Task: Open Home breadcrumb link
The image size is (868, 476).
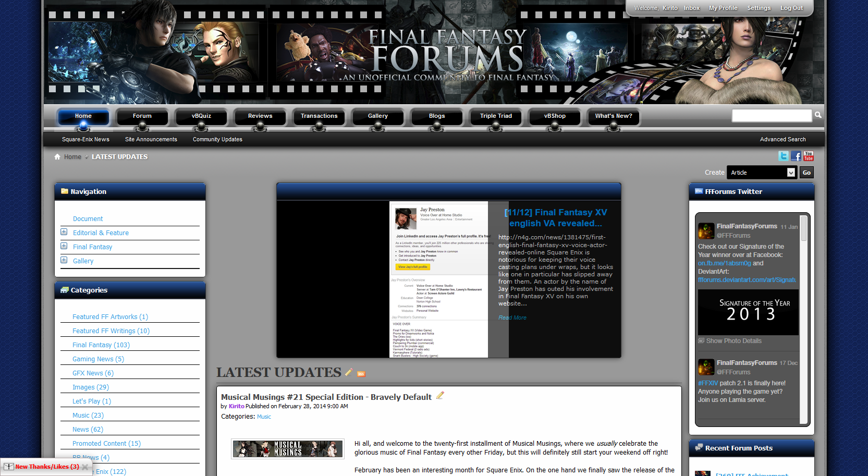Action: 72,156
